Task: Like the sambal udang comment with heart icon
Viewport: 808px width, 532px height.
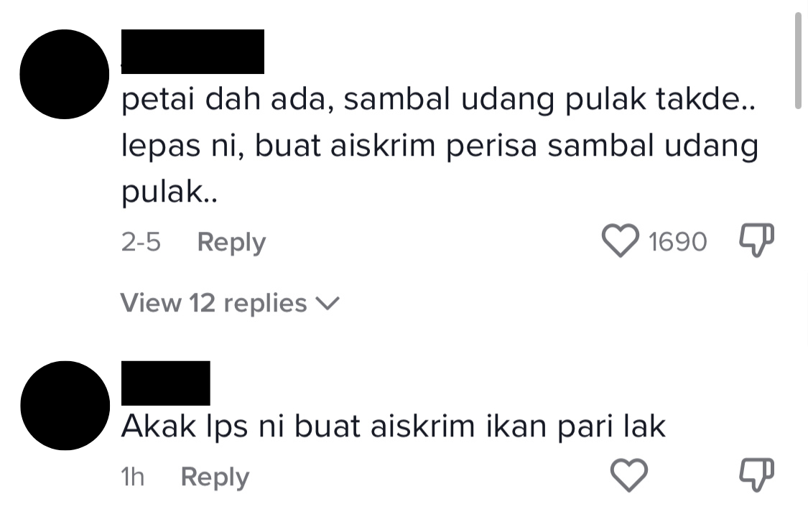Action: (621, 241)
